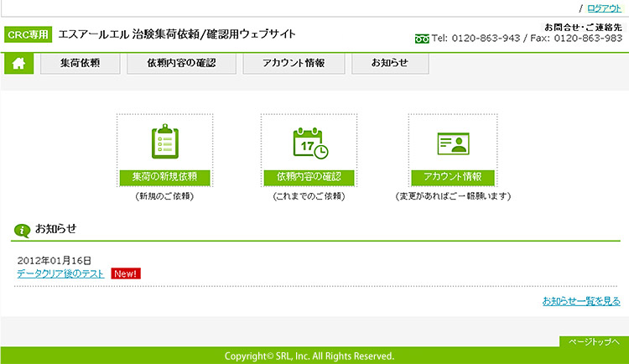The height and width of the screenshot is (364, 629).
Task: Jump up with ページトップへ button
Action: click(x=593, y=341)
